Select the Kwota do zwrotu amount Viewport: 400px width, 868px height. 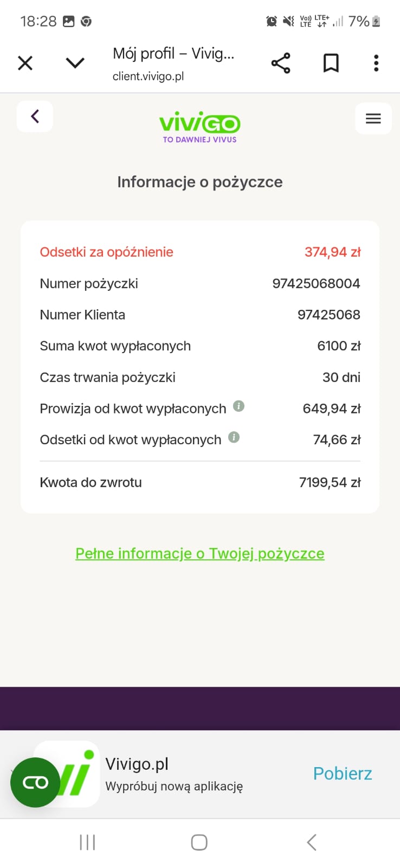[330, 482]
